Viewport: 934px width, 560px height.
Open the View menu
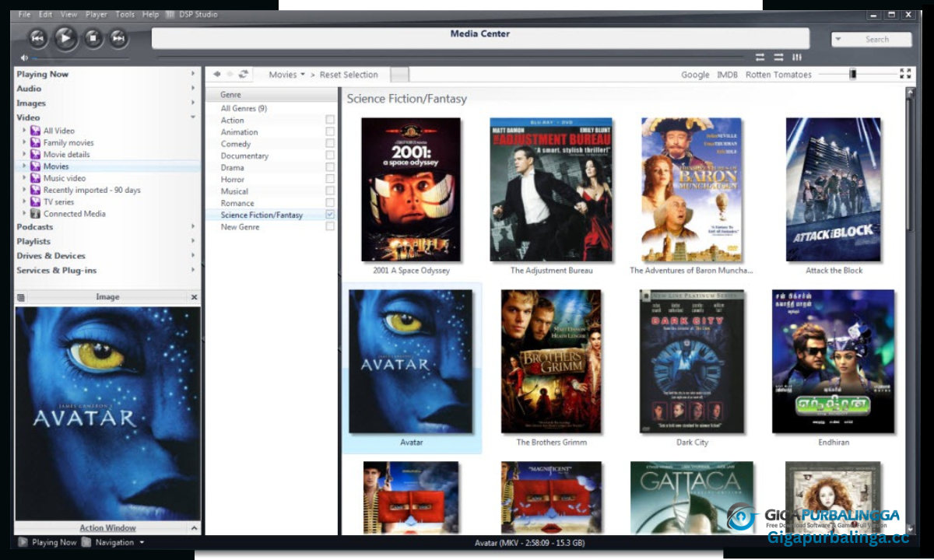click(69, 14)
